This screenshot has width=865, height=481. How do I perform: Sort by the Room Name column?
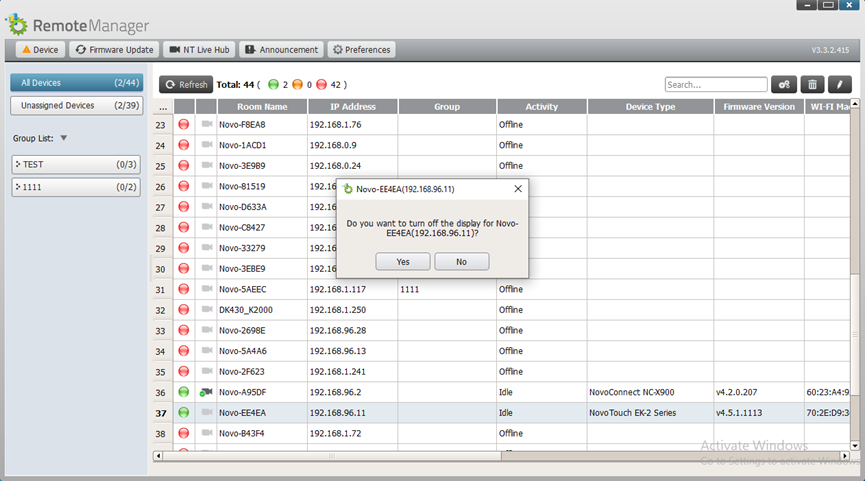point(262,106)
